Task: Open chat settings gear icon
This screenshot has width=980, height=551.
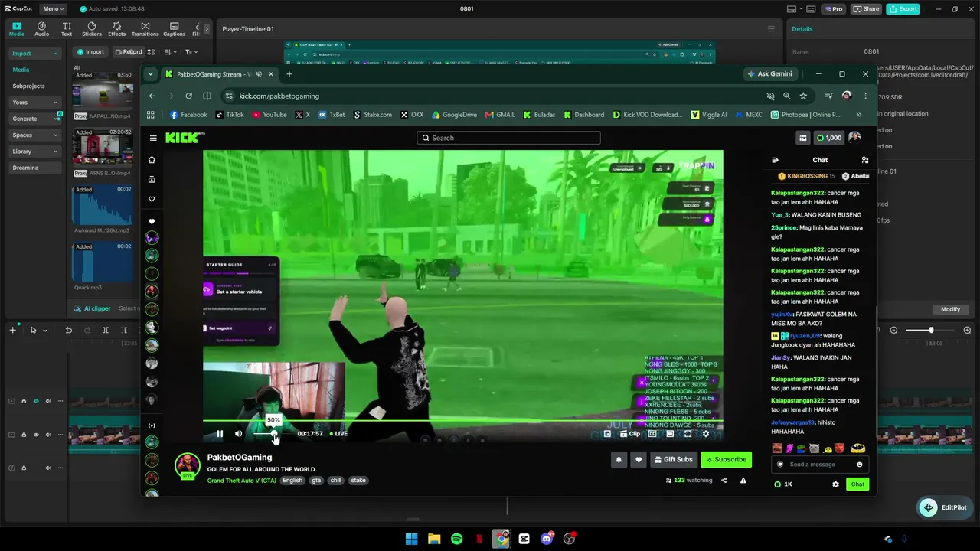Action: point(835,484)
